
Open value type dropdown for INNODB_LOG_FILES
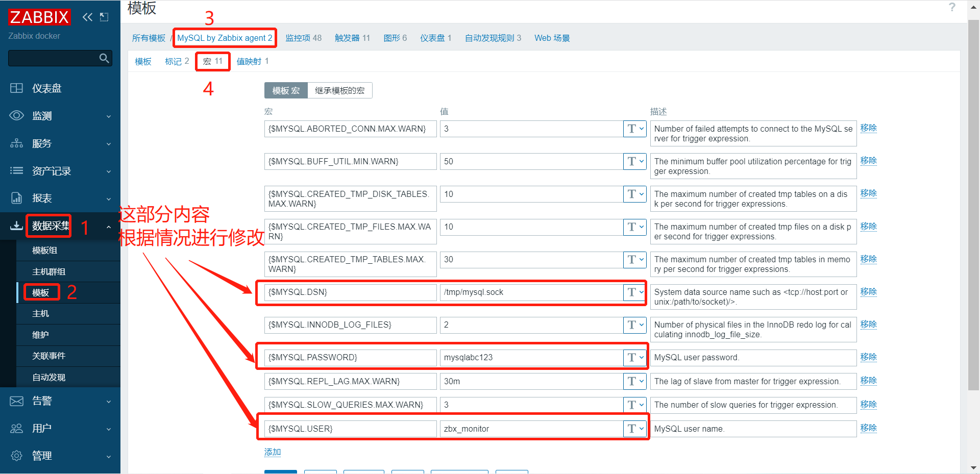coord(634,325)
